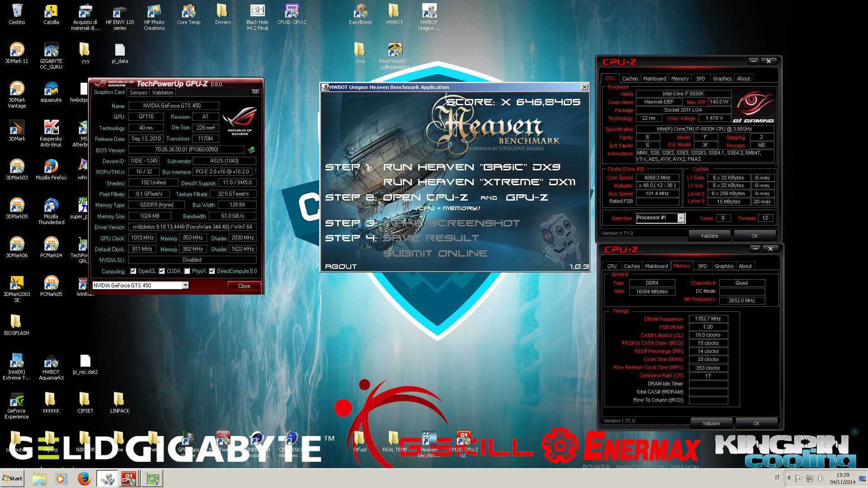Viewport: 868px width, 488px height.
Task: Click RUN HEAVEN "BASIC" DX9 option
Action: pyautogui.click(x=472, y=167)
